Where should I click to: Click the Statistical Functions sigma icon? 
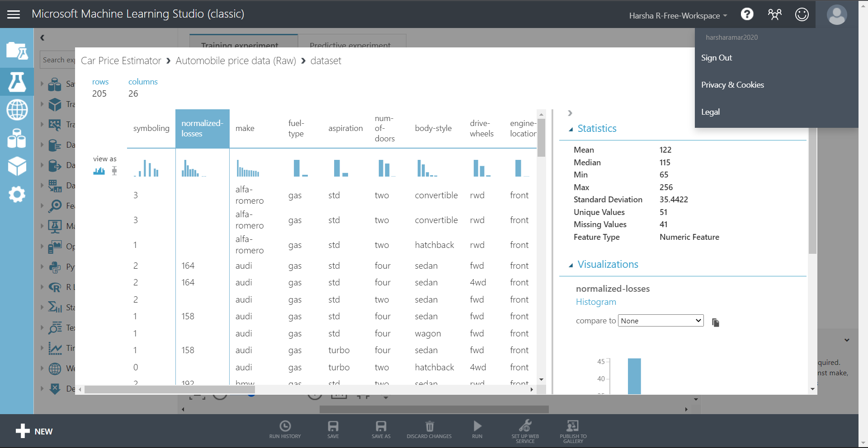click(55, 308)
